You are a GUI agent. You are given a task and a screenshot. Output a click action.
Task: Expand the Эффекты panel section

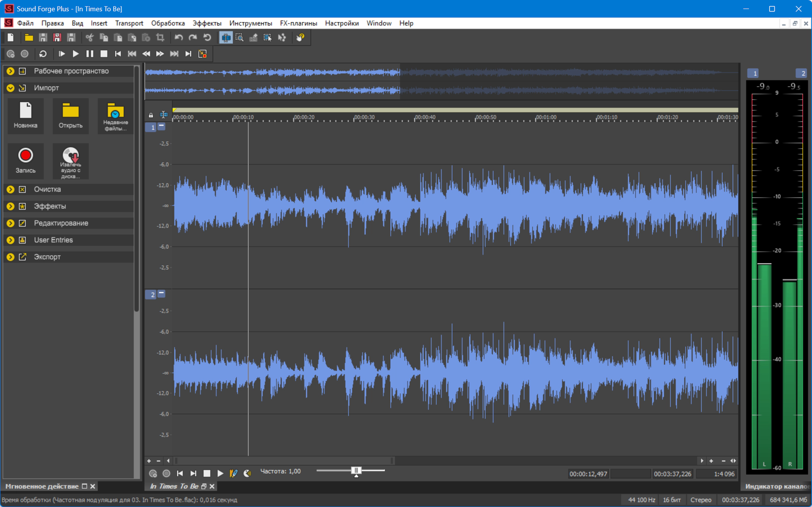click(11, 206)
